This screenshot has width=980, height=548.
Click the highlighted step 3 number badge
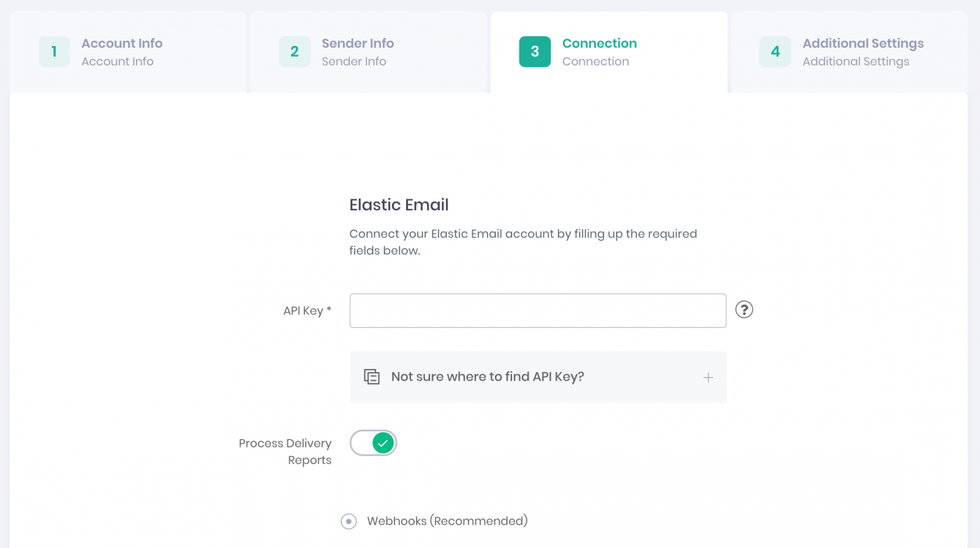click(535, 51)
